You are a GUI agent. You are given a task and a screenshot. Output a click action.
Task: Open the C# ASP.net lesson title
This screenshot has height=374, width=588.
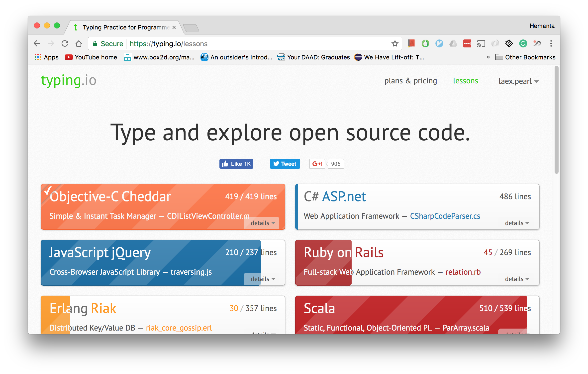coord(335,196)
